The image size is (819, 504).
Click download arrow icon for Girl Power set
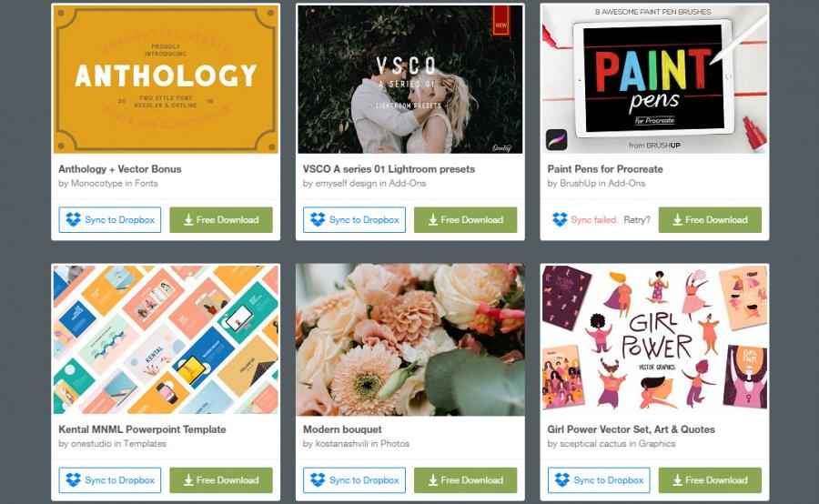[677, 480]
